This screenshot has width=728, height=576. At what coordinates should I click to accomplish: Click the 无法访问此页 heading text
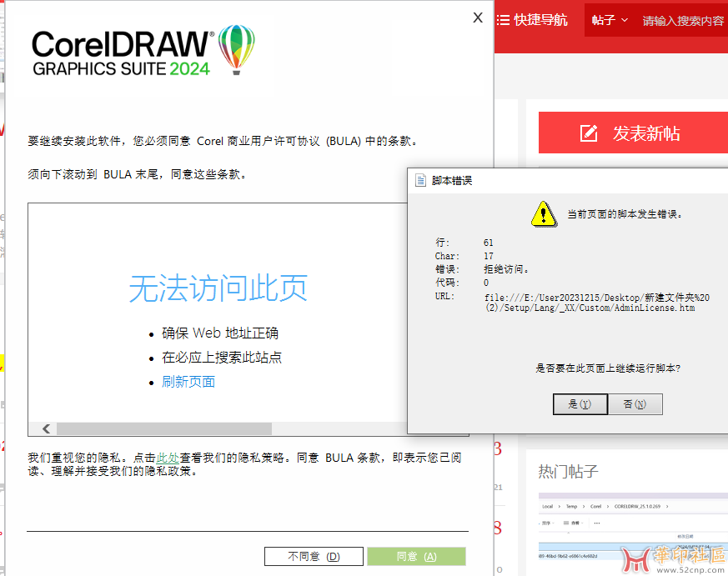click(x=218, y=288)
